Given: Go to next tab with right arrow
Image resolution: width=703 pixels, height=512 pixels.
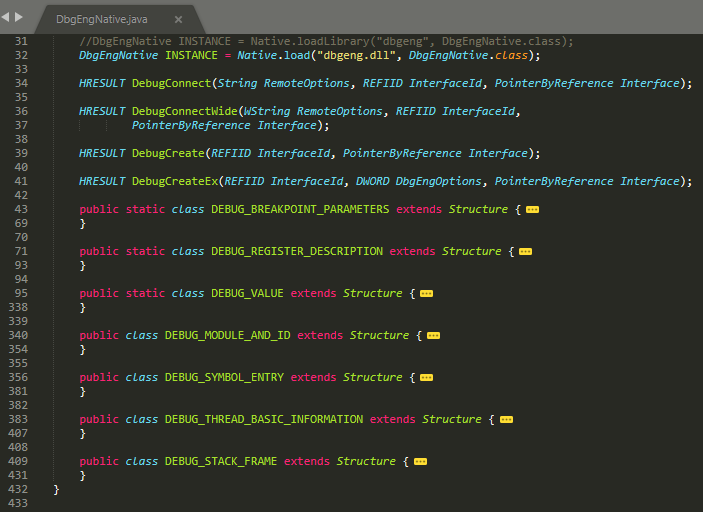Looking at the screenshot, I should [19, 17].
